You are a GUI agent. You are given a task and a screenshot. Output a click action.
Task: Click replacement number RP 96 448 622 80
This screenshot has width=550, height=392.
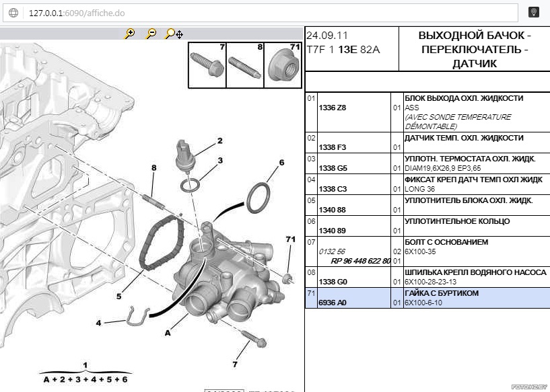click(361, 261)
